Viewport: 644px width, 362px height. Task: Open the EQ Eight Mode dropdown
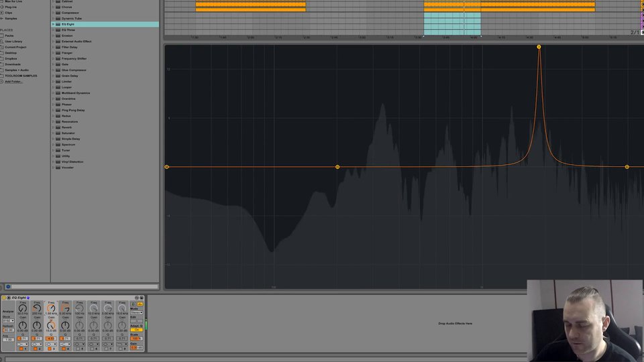[x=136, y=313]
